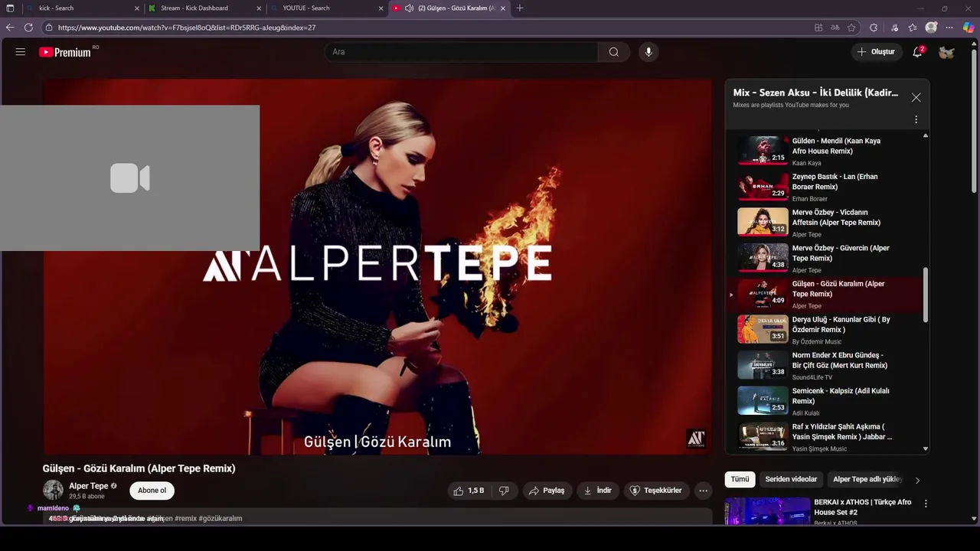
Task: Select the Tümü filter chip
Action: pos(740,480)
